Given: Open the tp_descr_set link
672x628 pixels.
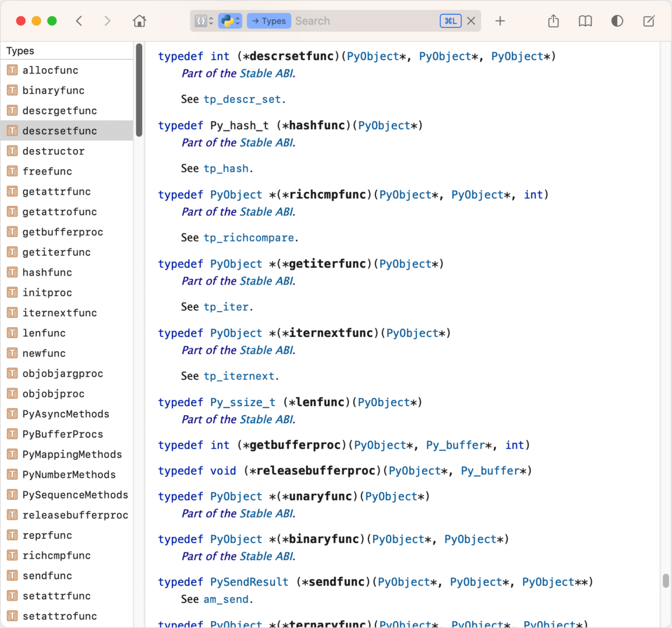Looking at the screenshot, I should (242, 100).
